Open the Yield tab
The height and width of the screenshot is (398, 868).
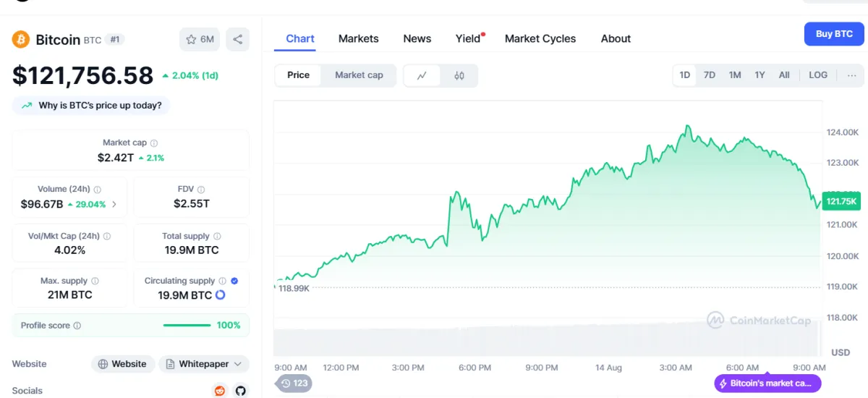(x=469, y=39)
